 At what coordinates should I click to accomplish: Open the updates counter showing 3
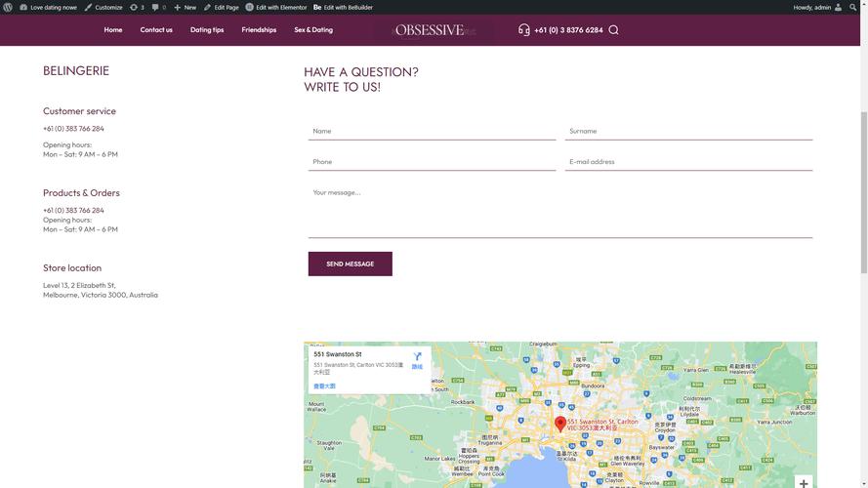click(137, 7)
